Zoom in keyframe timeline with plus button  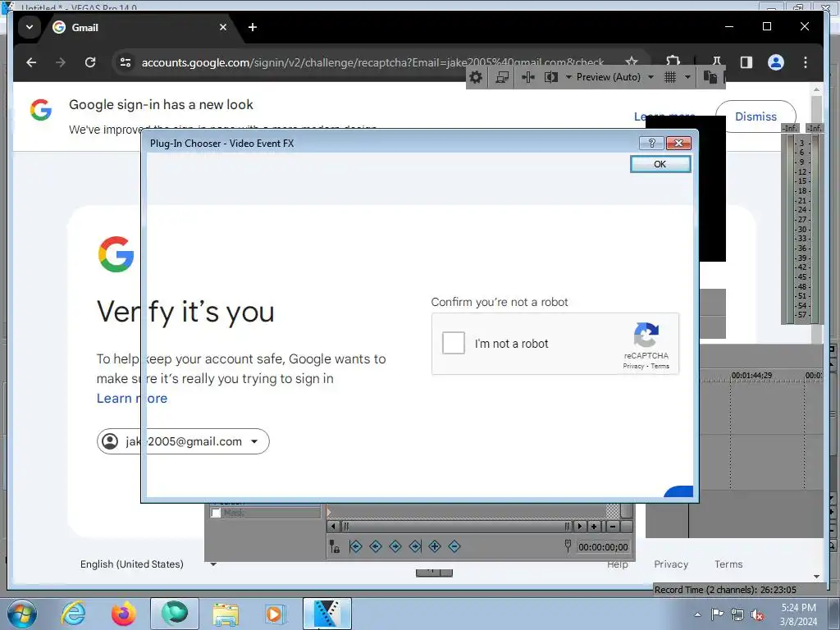point(594,527)
